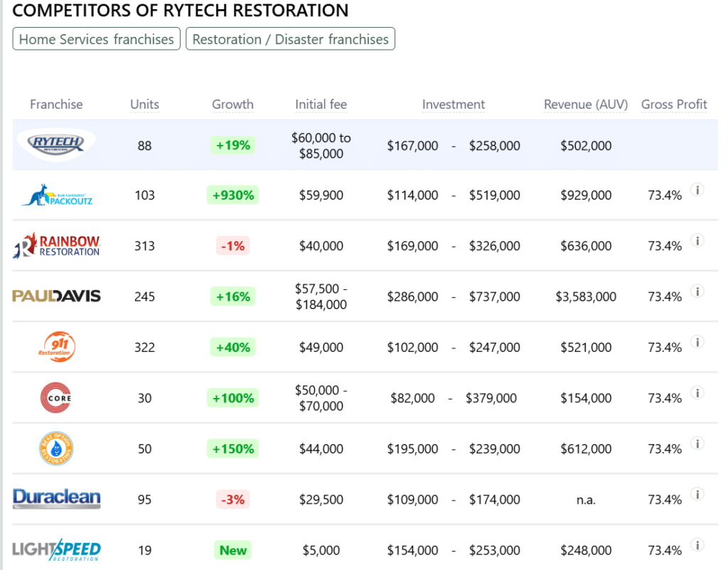Click the +16% growth badge
Image resolution: width=728 pixels, height=570 pixels.
click(232, 296)
